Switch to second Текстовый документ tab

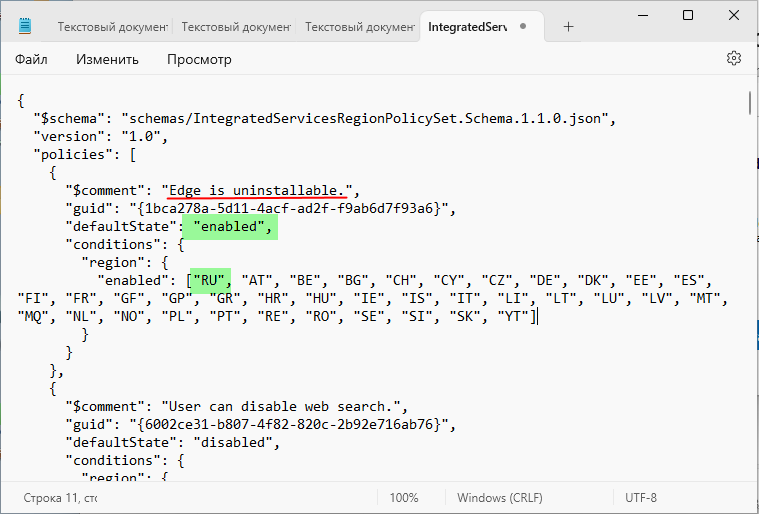coord(236,27)
